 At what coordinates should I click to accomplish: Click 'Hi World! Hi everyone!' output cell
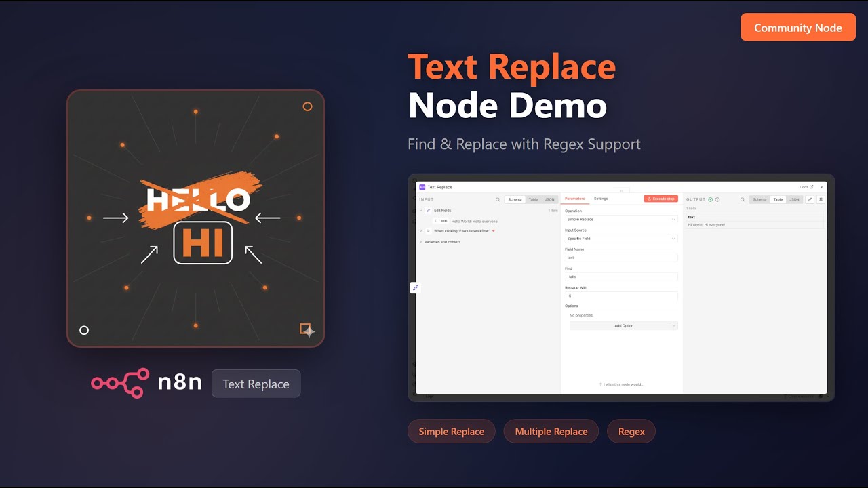tap(707, 224)
